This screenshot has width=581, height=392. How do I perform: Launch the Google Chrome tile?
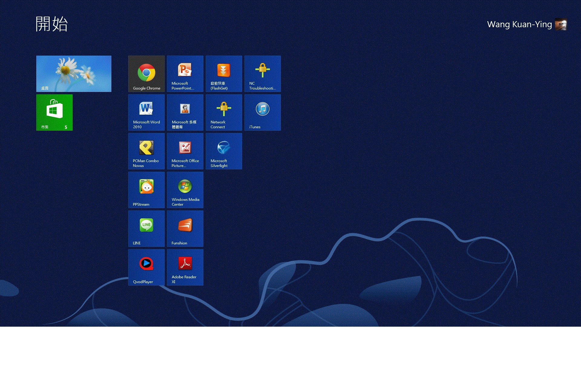(146, 74)
